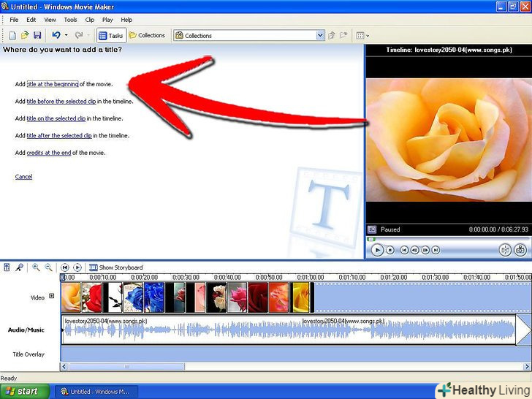Take a picture from the preview
This screenshot has width=532, height=399.
521,250
